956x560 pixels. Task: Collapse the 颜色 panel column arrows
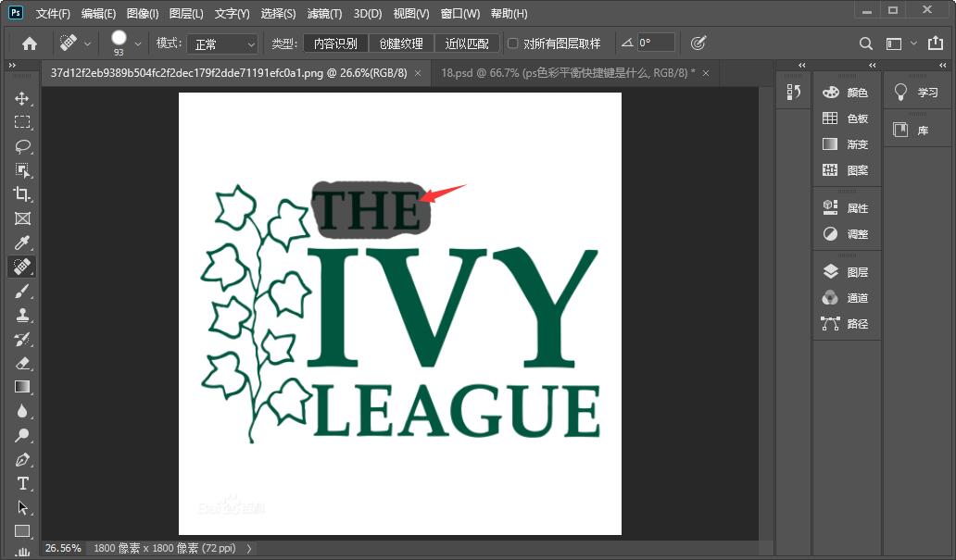tap(872, 65)
